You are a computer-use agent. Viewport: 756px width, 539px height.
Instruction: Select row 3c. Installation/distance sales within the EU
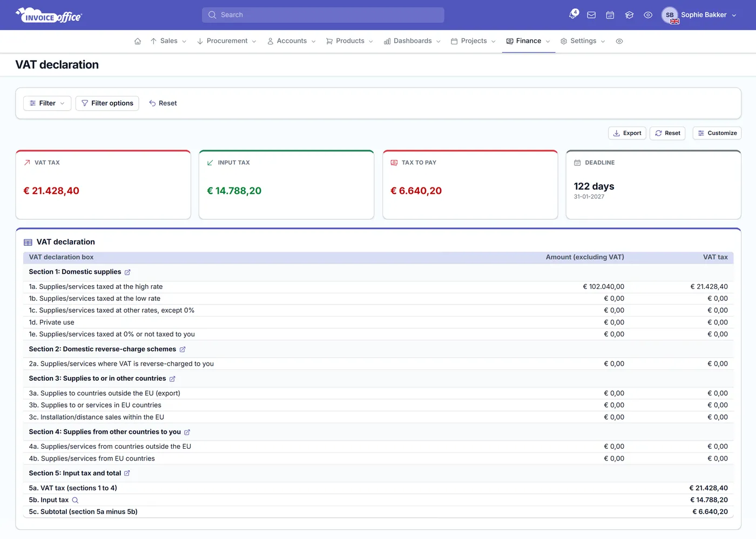tap(378, 417)
